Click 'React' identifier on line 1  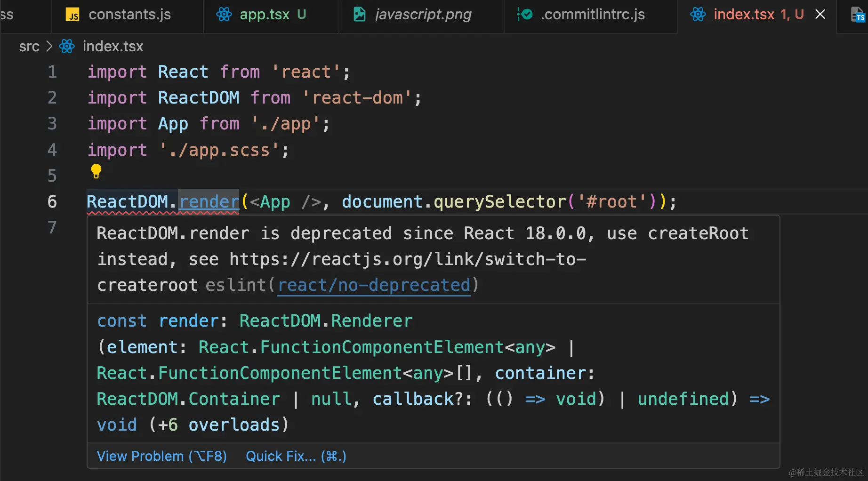(x=183, y=72)
